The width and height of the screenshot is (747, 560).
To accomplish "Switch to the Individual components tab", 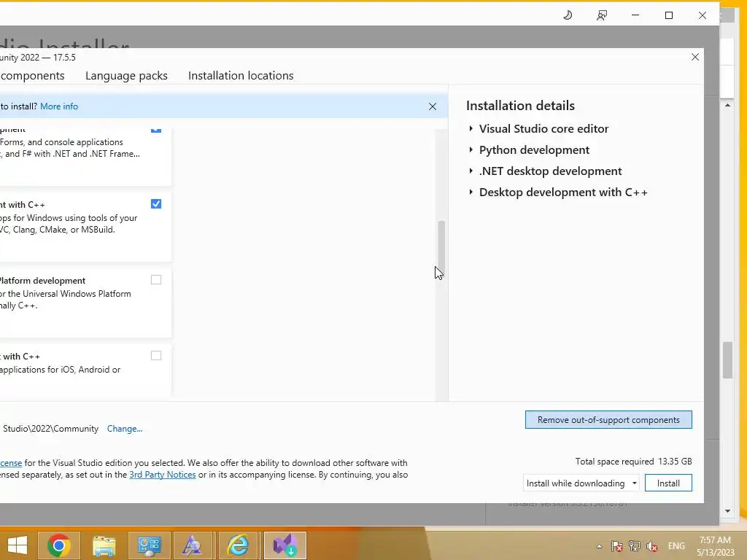I will click(32, 76).
